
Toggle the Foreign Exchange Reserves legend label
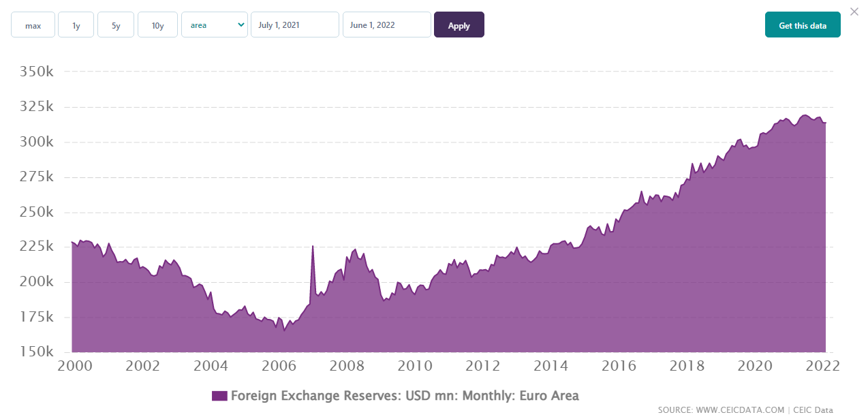[405, 396]
